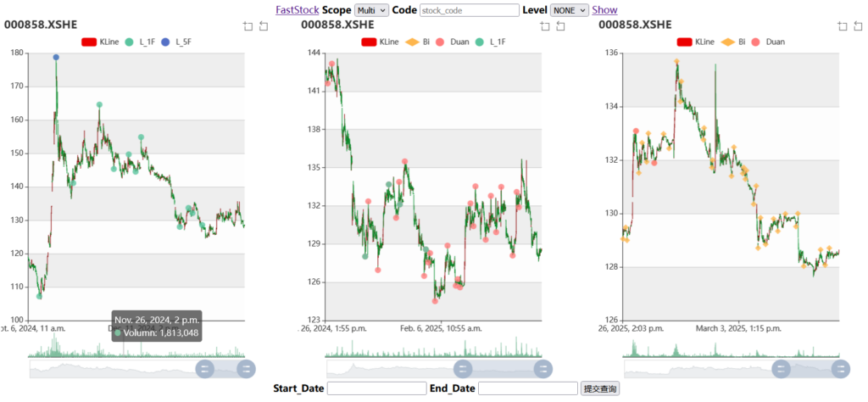The image size is (868, 402).
Task: Click right slider handle under middle chart
Action: pos(543,369)
